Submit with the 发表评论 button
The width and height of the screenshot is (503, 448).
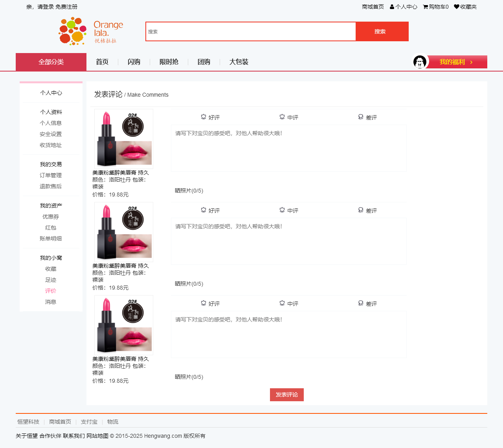[286, 395]
